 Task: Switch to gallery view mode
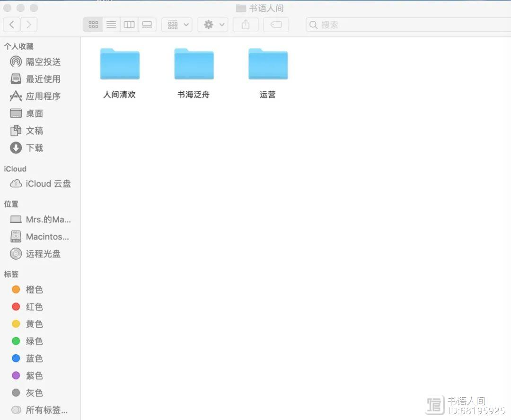coord(147,25)
